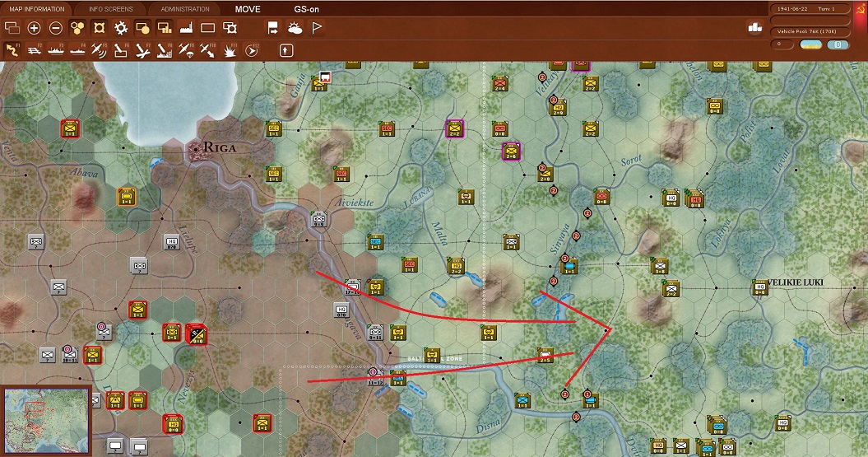Select air transfer mode F10

[207, 50]
